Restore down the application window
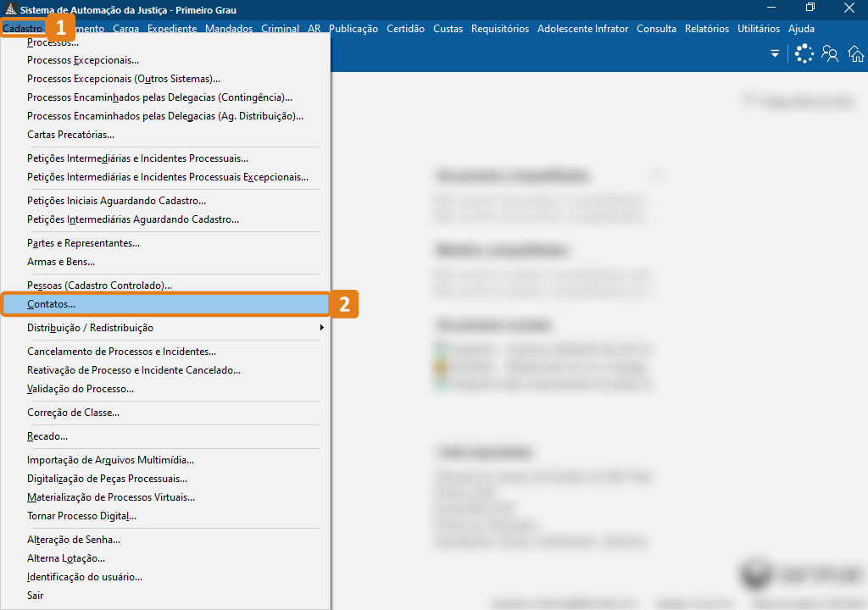The height and width of the screenshot is (610, 868). [810, 7]
